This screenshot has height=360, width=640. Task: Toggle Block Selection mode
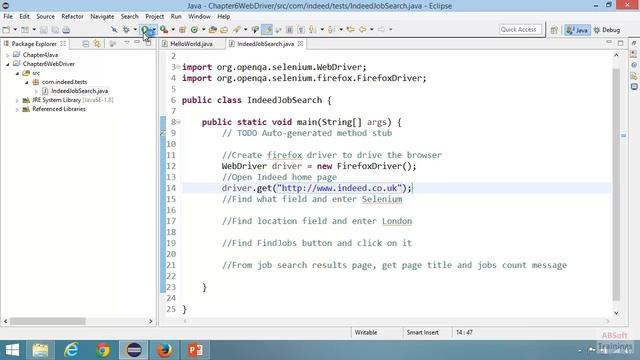[289, 30]
